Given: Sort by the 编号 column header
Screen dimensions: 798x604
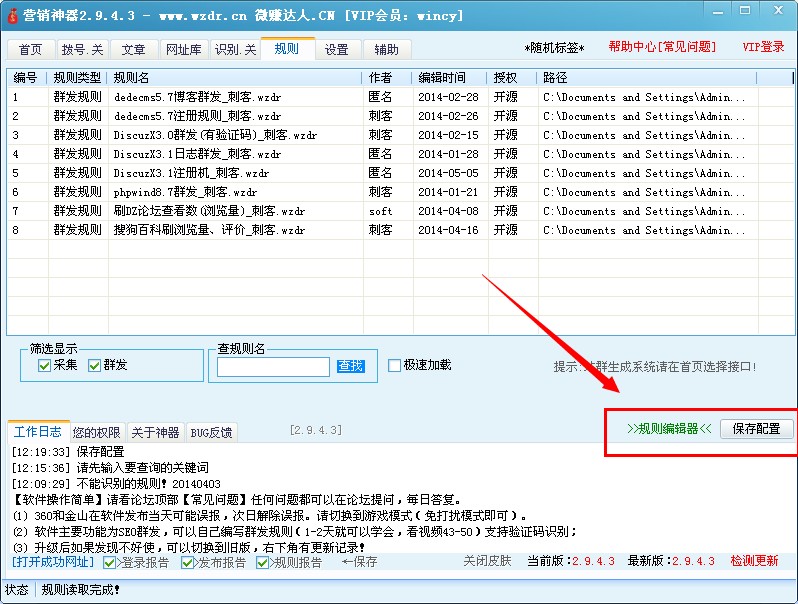Looking at the screenshot, I should pyautogui.click(x=26, y=78).
